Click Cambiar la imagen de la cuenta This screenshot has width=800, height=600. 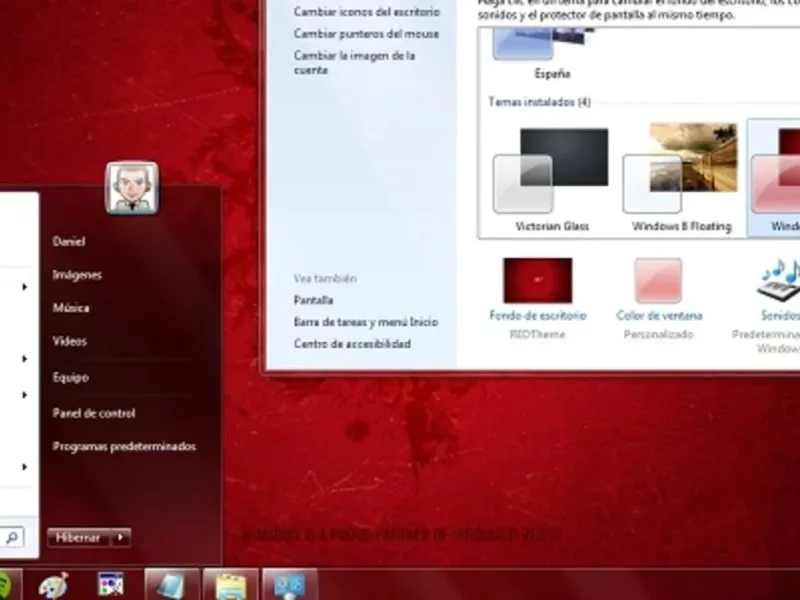click(x=355, y=63)
